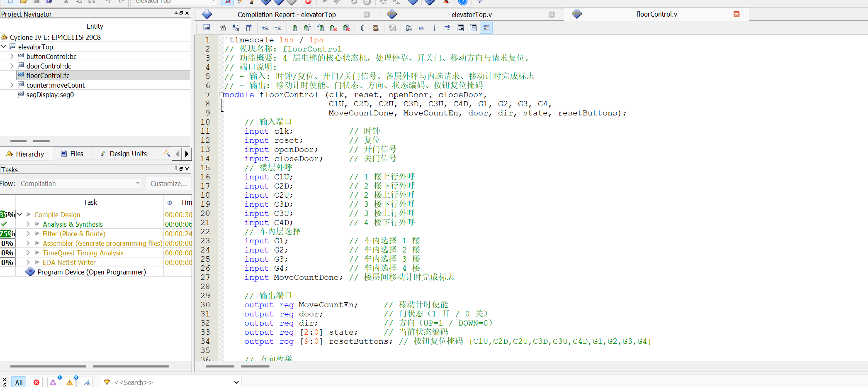Click the Replace text icon in editor toolbar

236,28
